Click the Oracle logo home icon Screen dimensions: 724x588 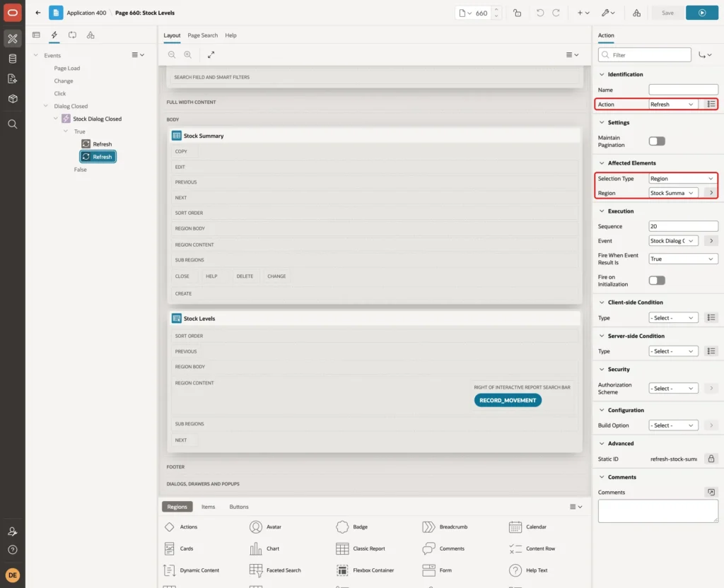click(13, 13)
